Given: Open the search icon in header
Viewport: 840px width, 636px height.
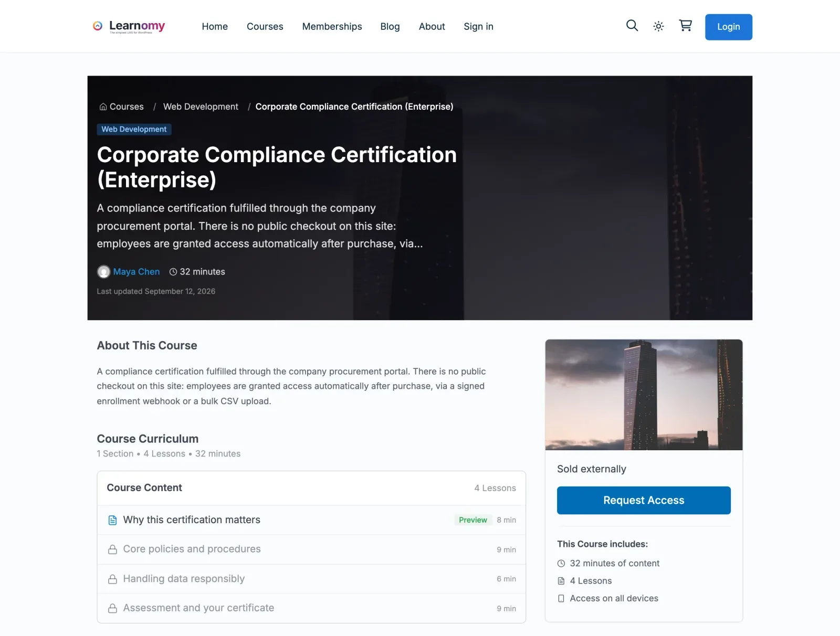Looking at the screenshot, I should (x=632, y=26).
